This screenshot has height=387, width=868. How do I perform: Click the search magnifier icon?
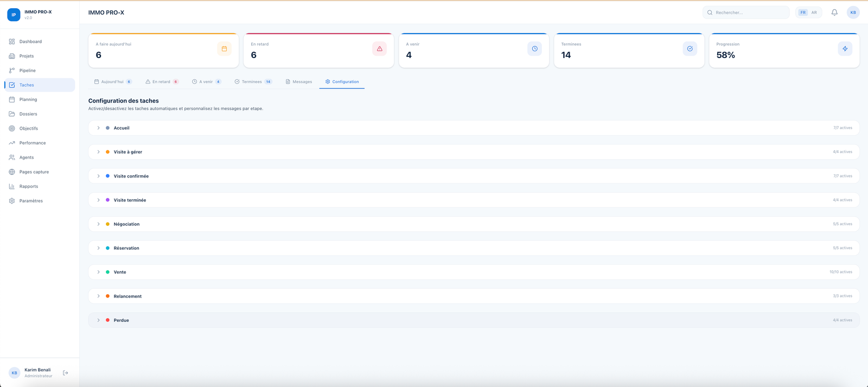point(710,12)
